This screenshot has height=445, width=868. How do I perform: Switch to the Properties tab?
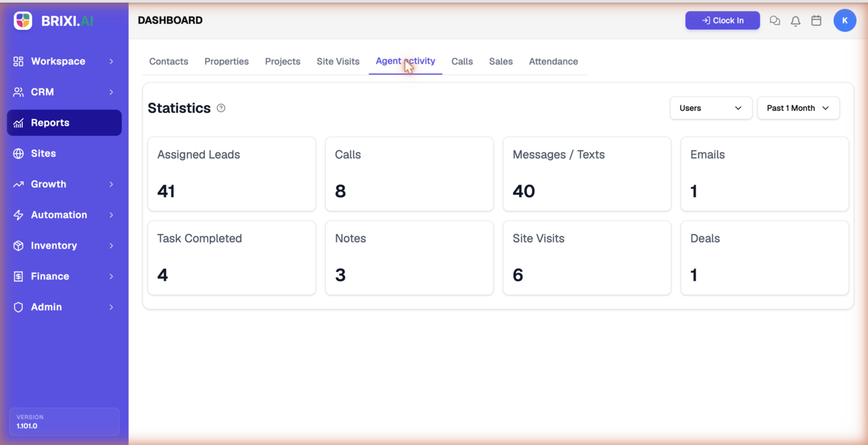pos(226,61)
